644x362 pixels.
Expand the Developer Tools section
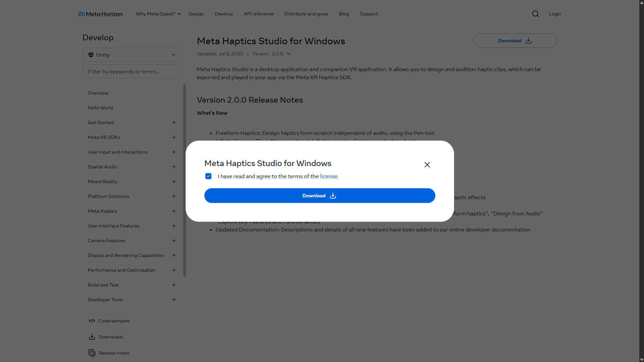174,300
